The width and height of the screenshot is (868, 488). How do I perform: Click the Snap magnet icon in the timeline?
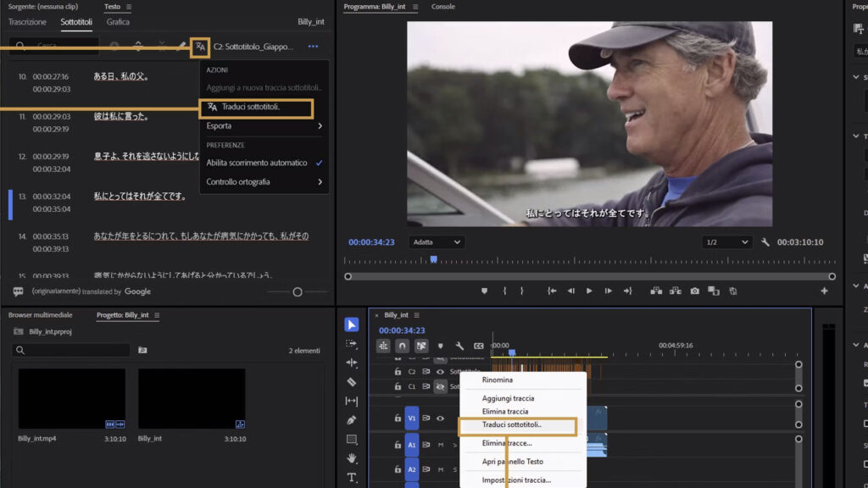point(402,345)
